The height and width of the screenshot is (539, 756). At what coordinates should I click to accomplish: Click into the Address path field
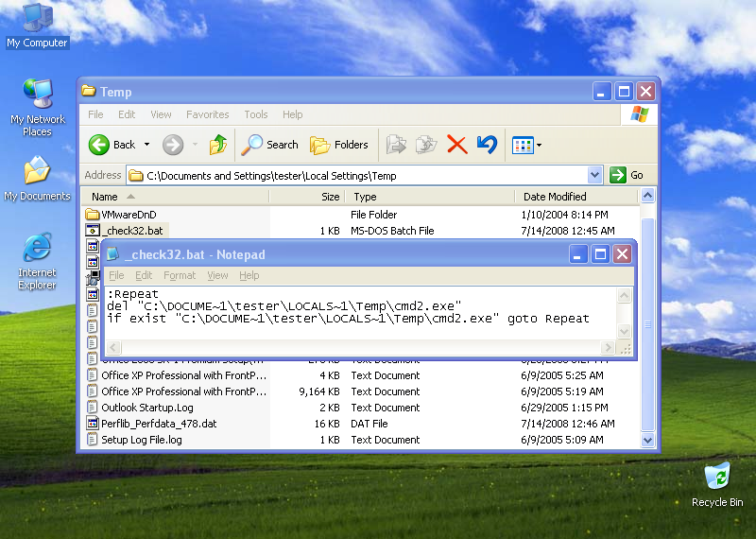tap(357, 175)
